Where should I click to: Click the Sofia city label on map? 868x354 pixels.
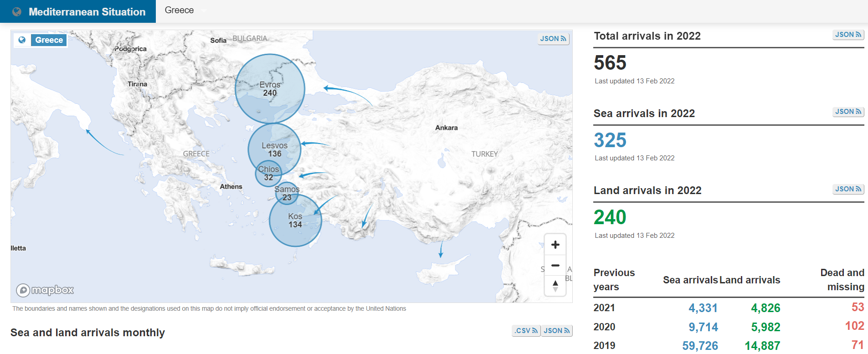pyautogui.click(x=218, y=41)
